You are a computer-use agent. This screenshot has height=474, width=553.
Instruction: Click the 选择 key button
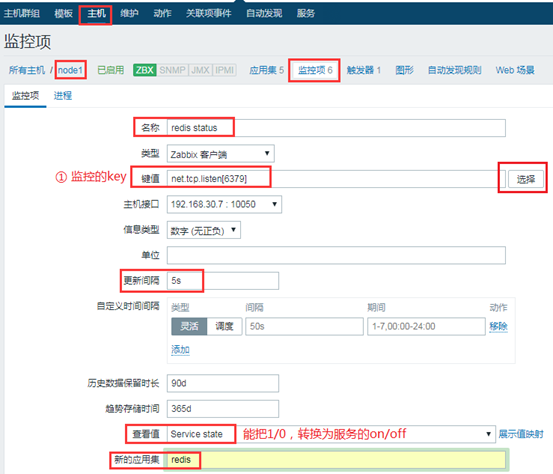[x=525, y=179]
